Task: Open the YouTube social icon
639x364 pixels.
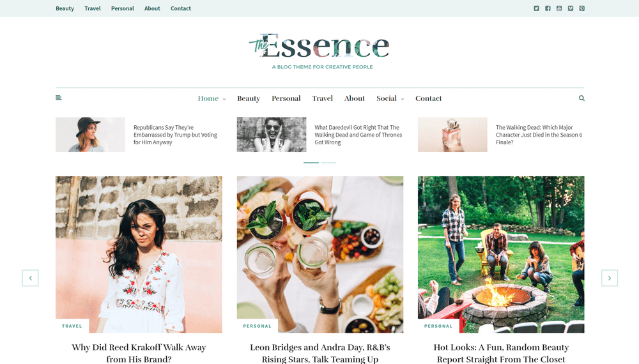Action: (559, 8)
